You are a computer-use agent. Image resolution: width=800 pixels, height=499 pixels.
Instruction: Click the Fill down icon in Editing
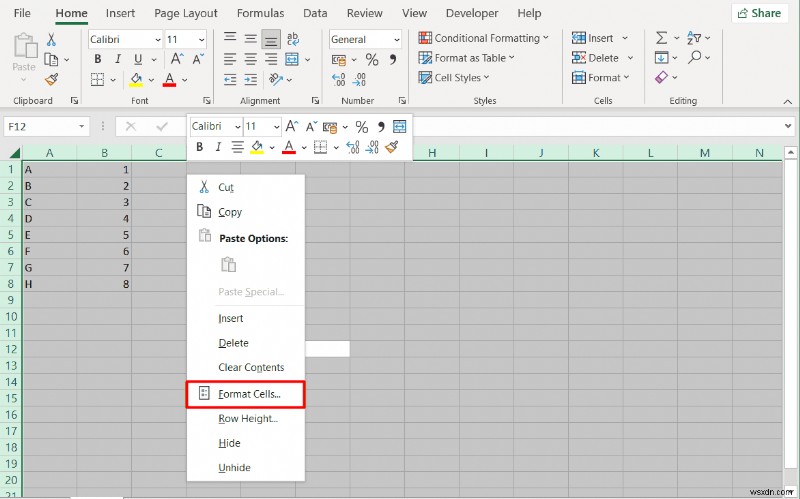pyautogui.click(x=661, y=57)
